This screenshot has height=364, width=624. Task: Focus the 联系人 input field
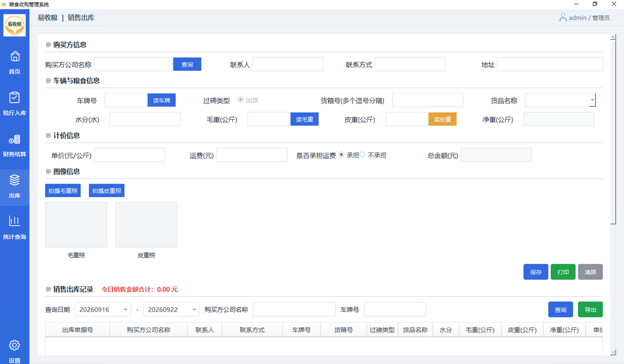pyautogui.click(x=288, y=64)
